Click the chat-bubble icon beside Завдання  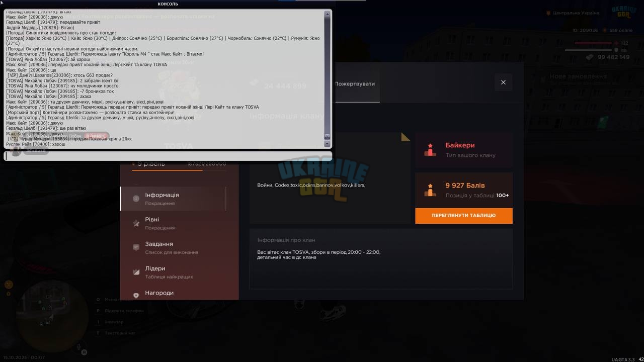pyautogui.click(x=136, y=247)
